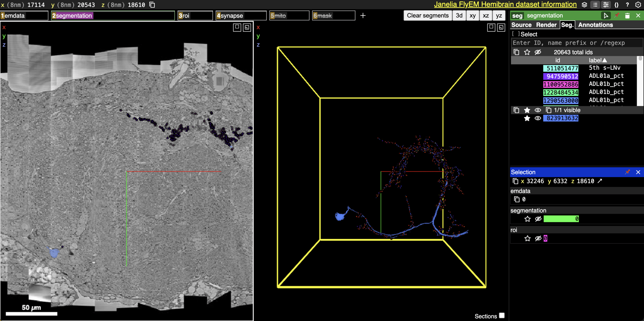
Task: Hide segment 823913632 using eye icon
Action: point(538,118)
